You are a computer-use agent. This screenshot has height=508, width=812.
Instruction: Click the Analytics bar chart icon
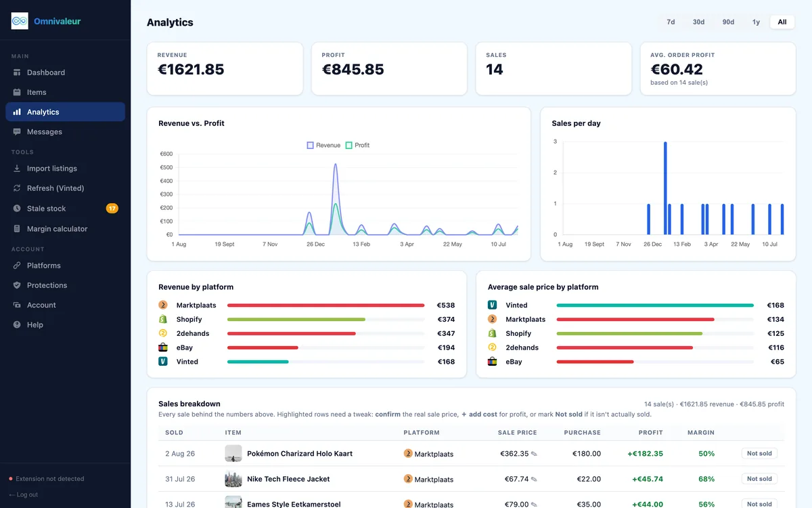[17, 112]
